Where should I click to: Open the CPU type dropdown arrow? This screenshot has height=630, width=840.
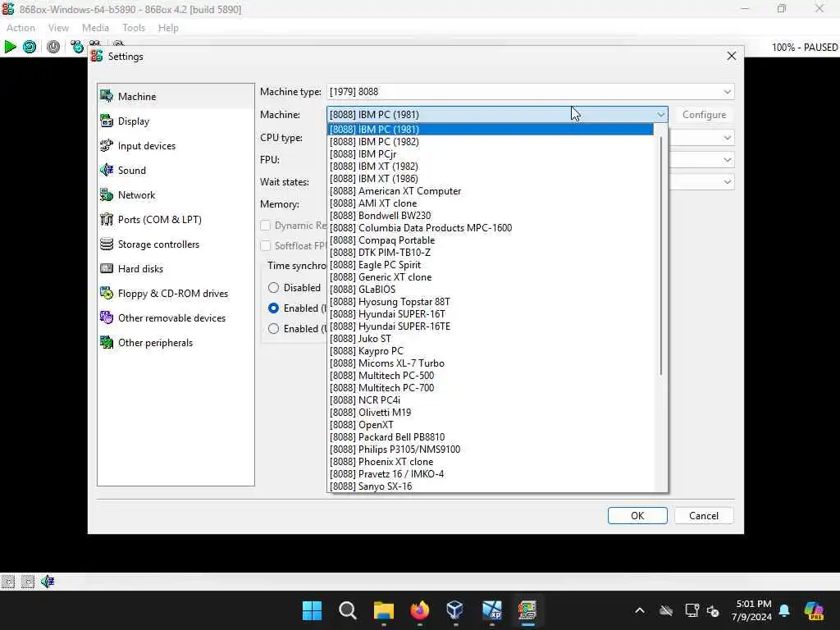727,138
